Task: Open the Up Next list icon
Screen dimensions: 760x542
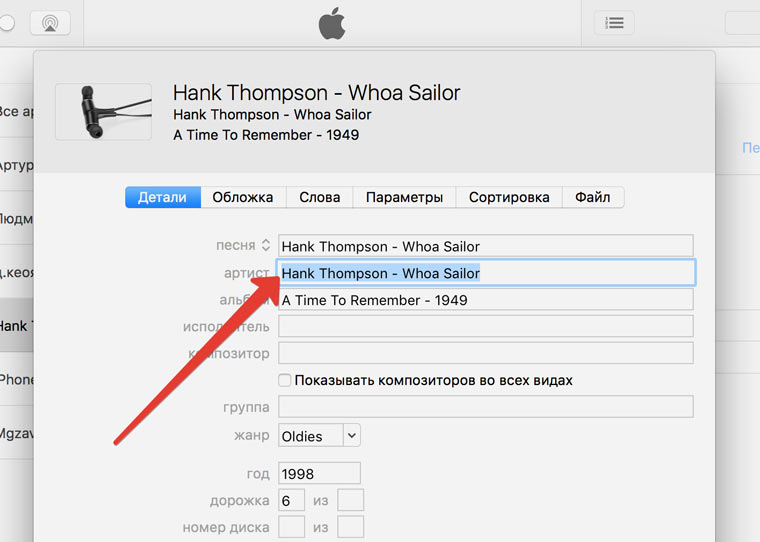Action: click(x=614, y=22)
